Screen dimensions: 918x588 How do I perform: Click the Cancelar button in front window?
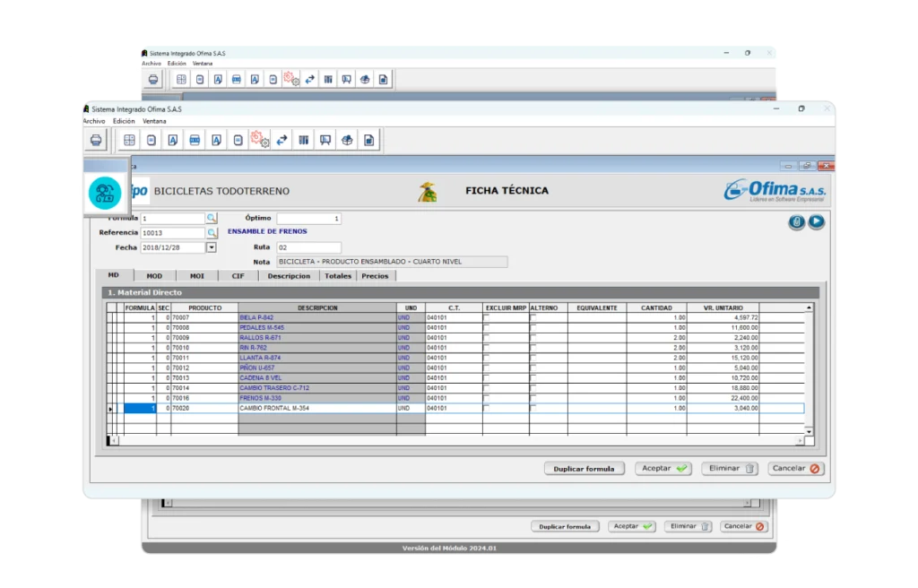[796, 469]
